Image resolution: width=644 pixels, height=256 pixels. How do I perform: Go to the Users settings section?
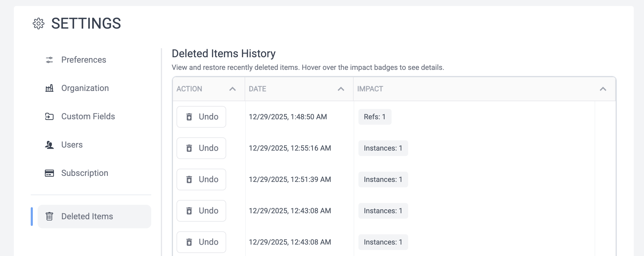point(72,145)
